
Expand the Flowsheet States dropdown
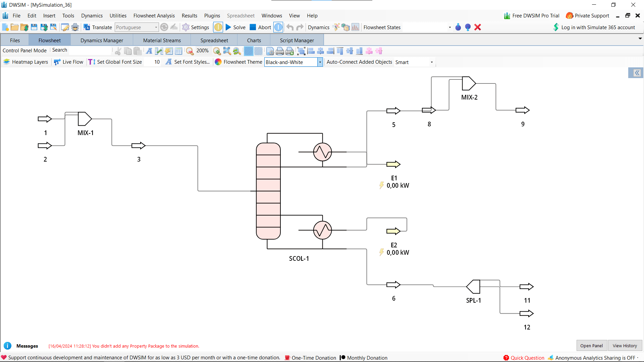(449, 27)
